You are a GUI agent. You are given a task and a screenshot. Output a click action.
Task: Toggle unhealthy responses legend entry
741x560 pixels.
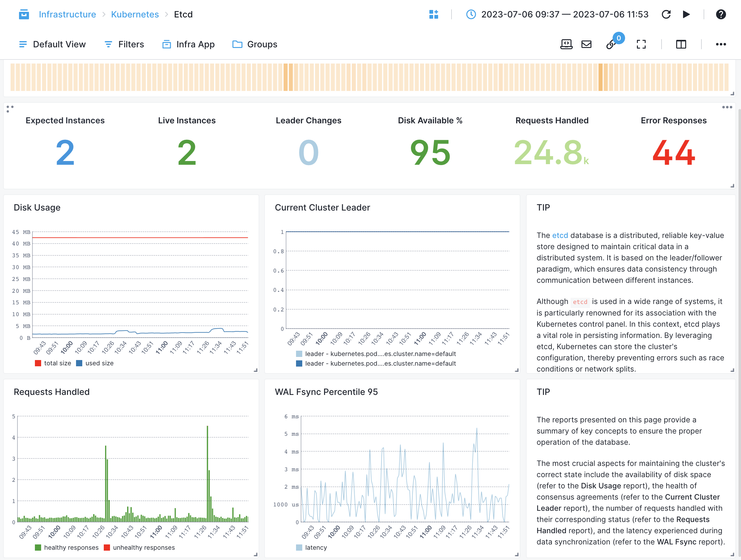139,547
